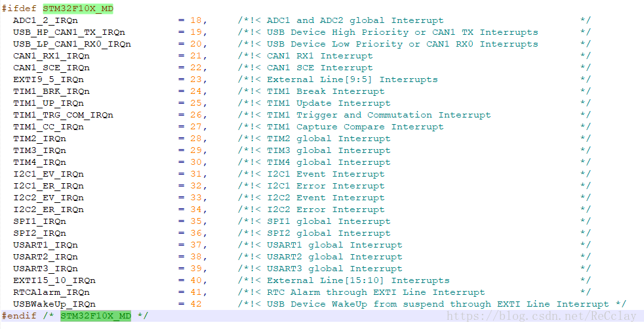Click the TIM1_BRK_IRQn identifier

[51, 92]
